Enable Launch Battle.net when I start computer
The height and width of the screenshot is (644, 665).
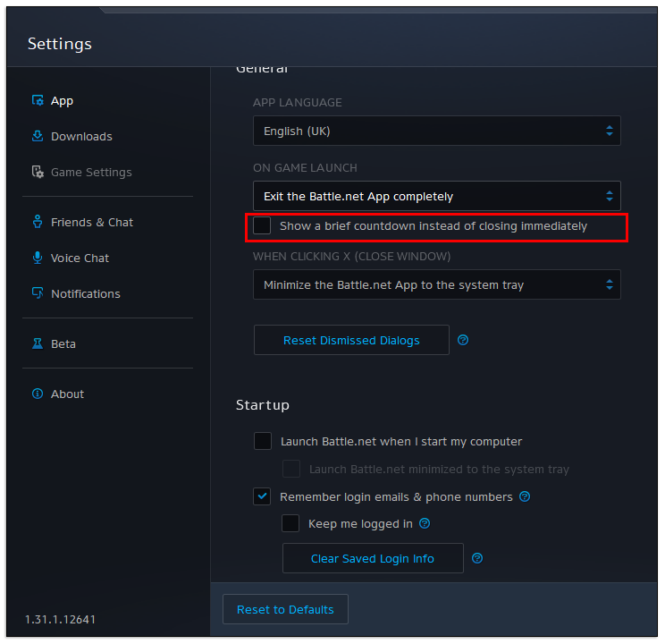click(x=263, y=441)
